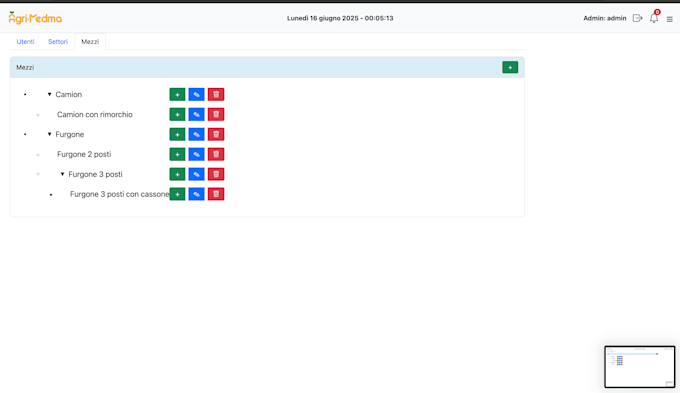Viewport: 680px width, 393px height.
Task: Delete Camion con rimorchio
Action: 216,115
